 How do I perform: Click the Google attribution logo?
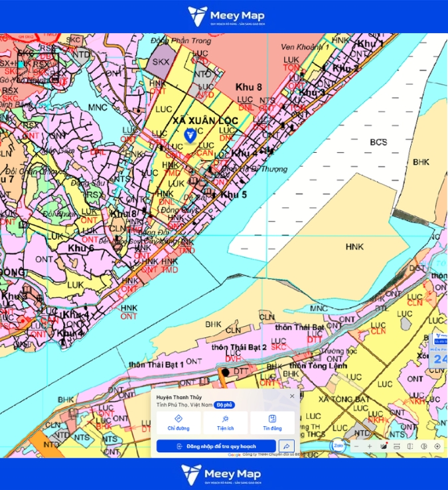(234, 455)
